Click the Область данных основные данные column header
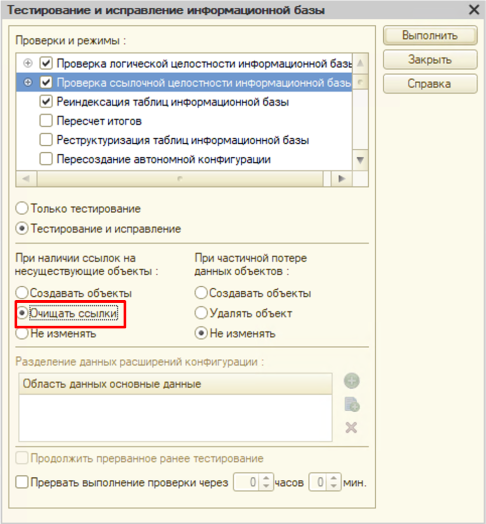 coord(175,384)
